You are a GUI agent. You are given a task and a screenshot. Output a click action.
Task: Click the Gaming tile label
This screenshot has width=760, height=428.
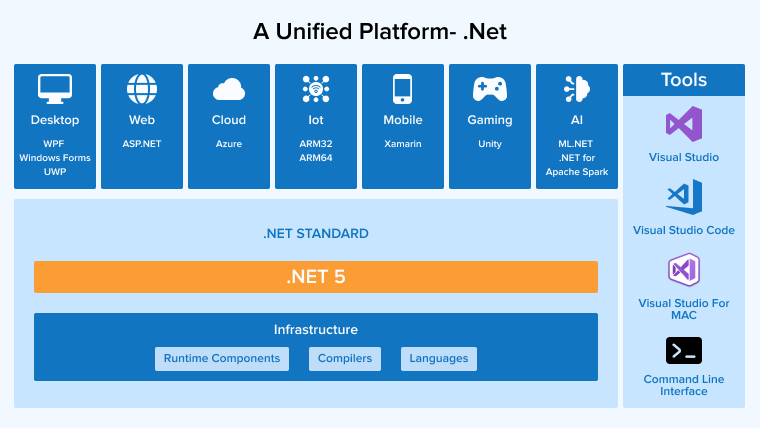tap(490, 120)
